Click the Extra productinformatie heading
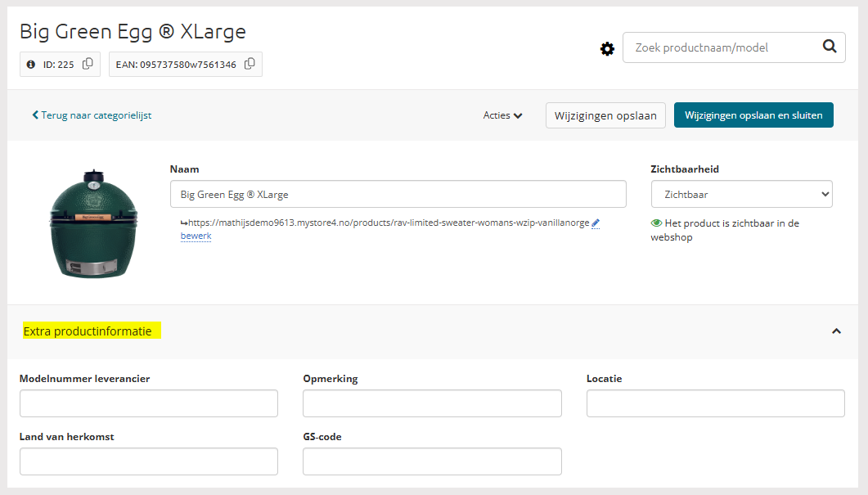Screen dimensions: 868x495 [x=88, y=331]
